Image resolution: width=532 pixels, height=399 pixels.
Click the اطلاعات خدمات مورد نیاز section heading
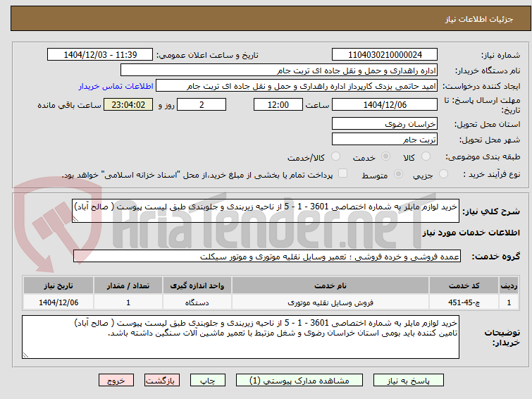click(471, 233)
